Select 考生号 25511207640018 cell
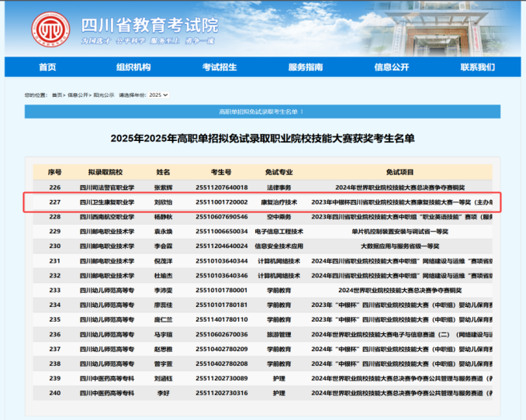Screen dimensions: 526x420 pos(221,188)
